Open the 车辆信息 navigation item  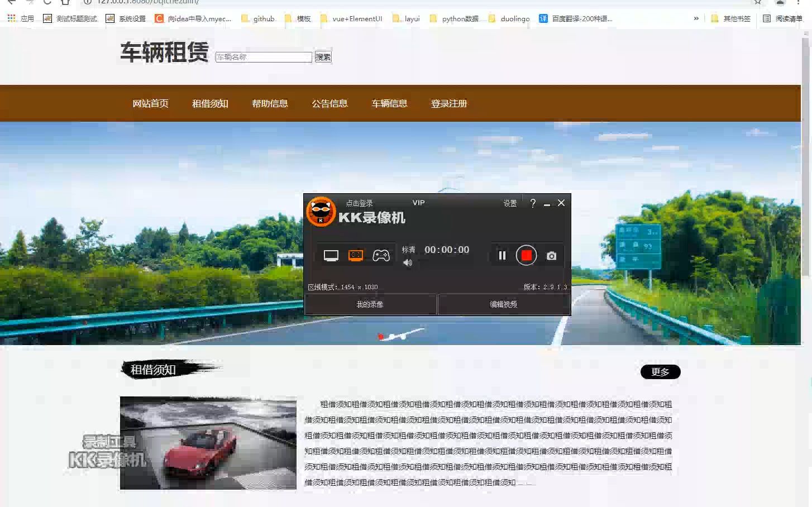(x=389, y=103)
